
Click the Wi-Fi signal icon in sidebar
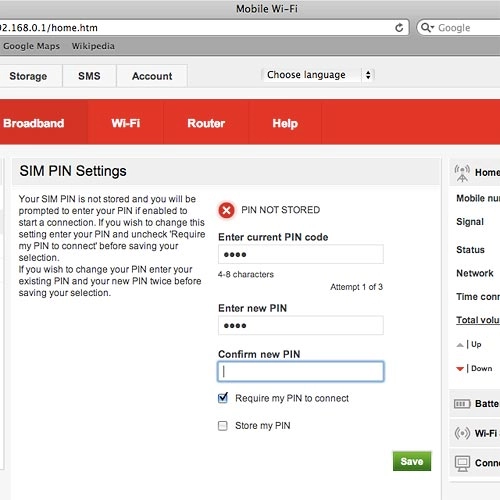tap(462, 433)
